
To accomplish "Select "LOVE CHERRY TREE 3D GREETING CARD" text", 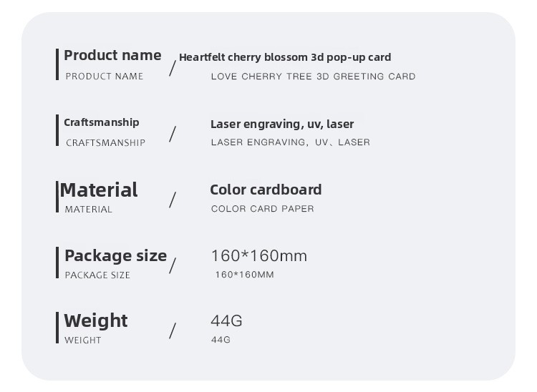I will tap(313, 77).
